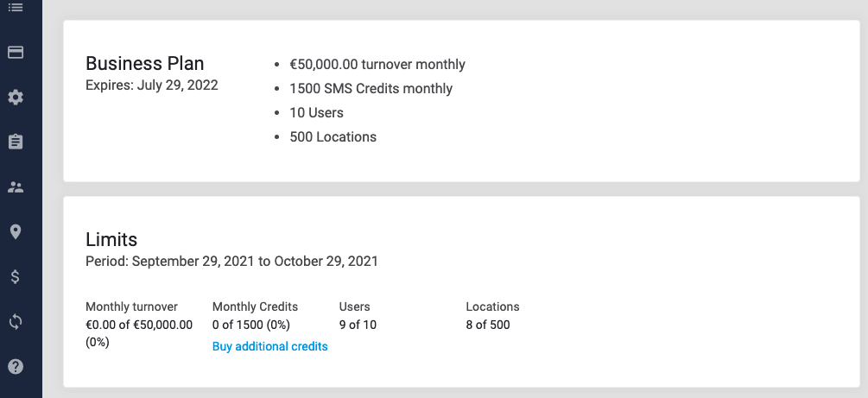Select the Limits heading
This screenshot has width=868, height=398.
tap(111, 240)
